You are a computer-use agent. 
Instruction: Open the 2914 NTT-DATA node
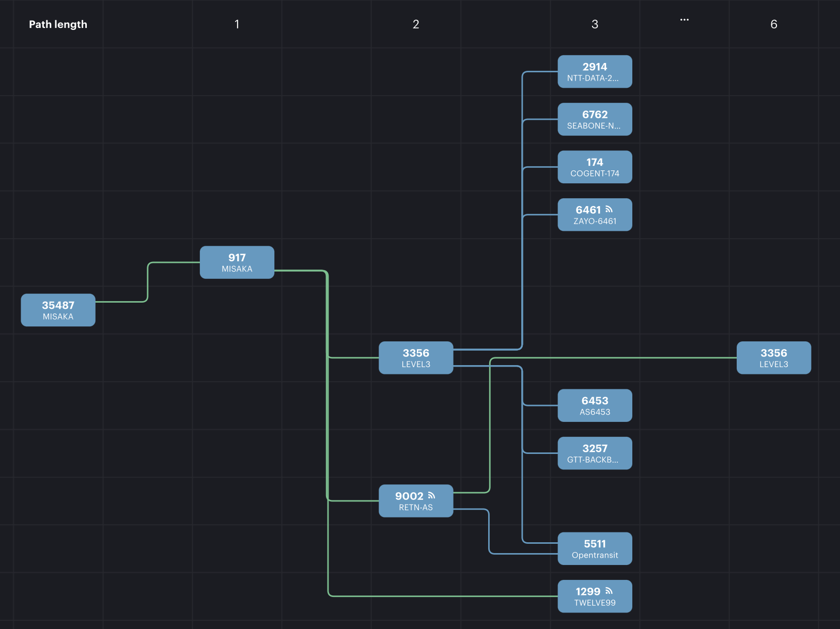click(595, 72)
